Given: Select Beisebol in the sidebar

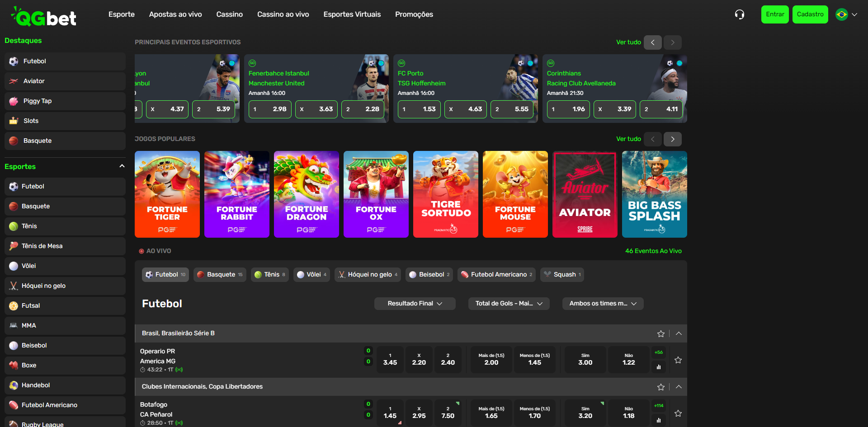Looking at the screenshot, I should (65, 346).
